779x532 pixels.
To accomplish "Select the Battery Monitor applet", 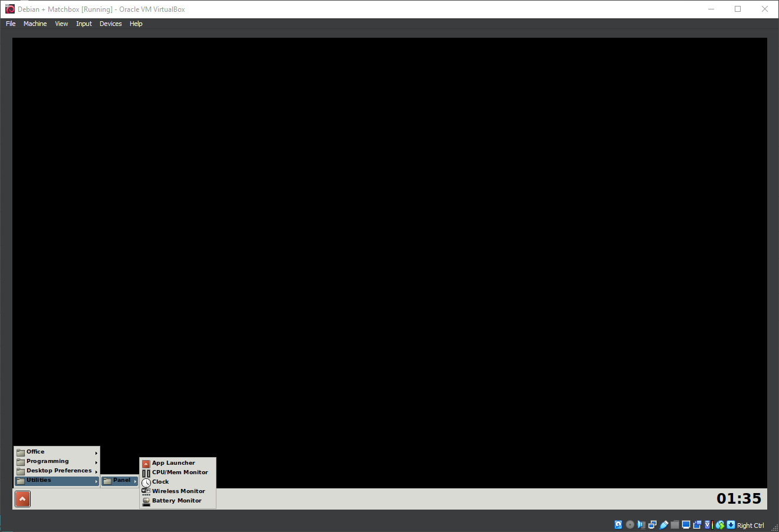I will tap(176, 500).
